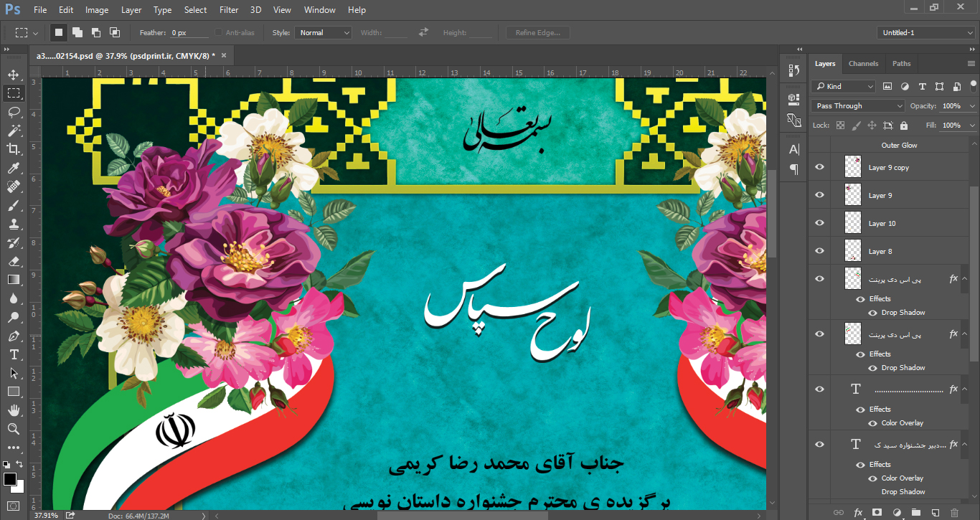Open the Fill slider dropdown arrow

(972, 126)
